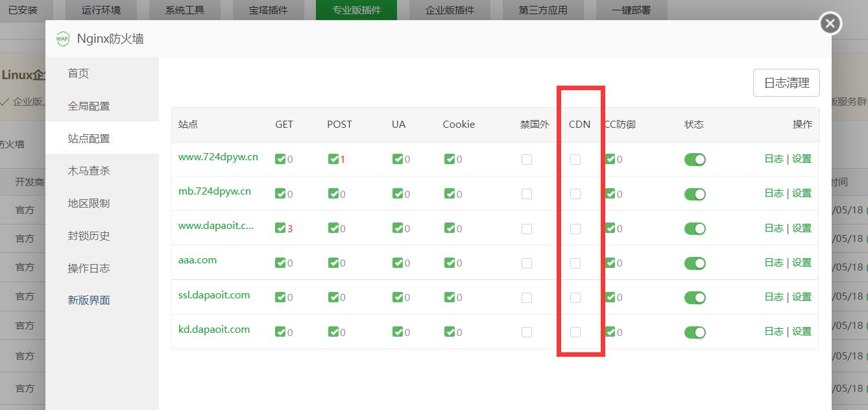Switch to 一键部署 tab in background page
The height and width of the screenshot is (410, 868).
click(631, 10)
